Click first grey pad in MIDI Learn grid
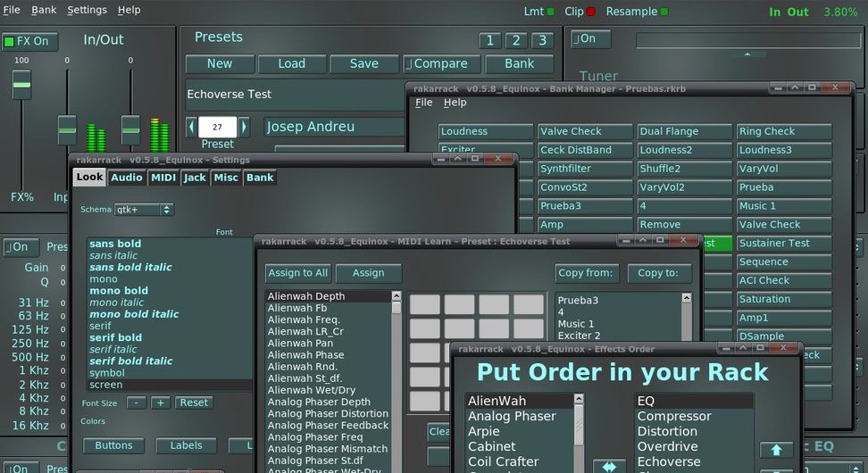Viewport: 868px width, 473px height. (x=425, y=305)
